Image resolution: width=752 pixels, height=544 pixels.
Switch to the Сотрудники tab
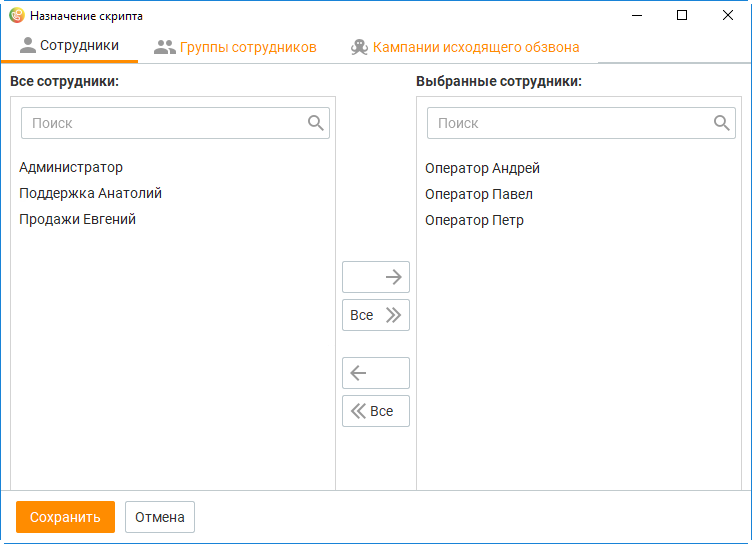pyautogui.click(x=70, y=46)
